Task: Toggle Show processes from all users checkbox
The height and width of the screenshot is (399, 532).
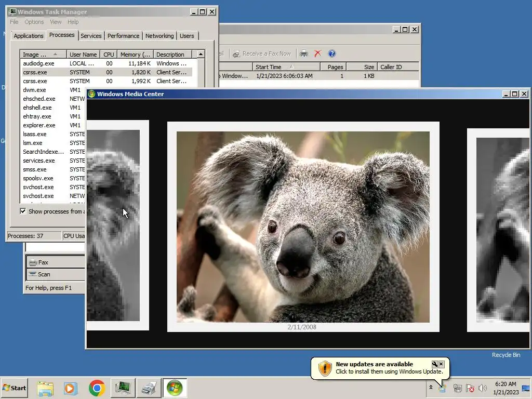Action: click(x=23, y=211)
